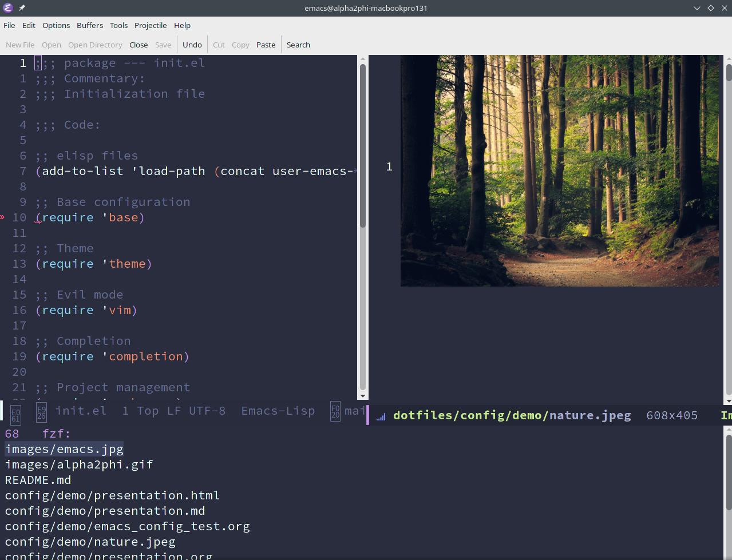Open the Help menu
This screenshot has width=732, height=560.
pyautogui.click(x=182, y=25)
